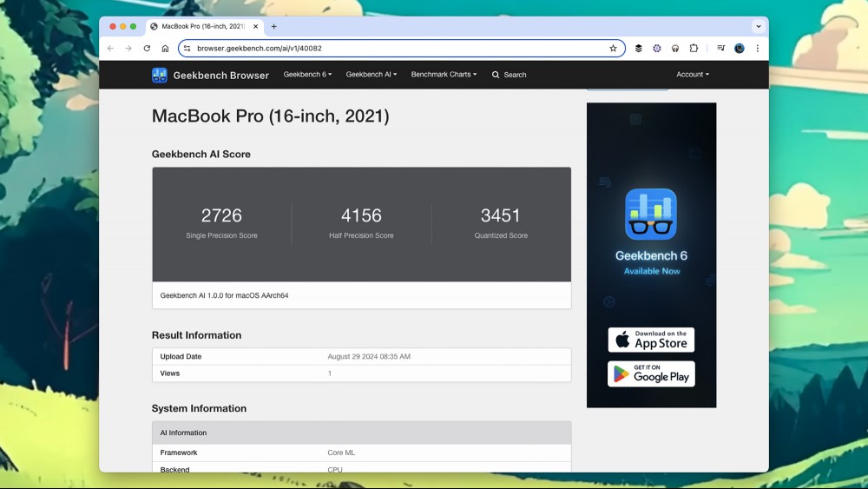Click the AI Information table header
The image size is (868, 489).
click(361, 433)
